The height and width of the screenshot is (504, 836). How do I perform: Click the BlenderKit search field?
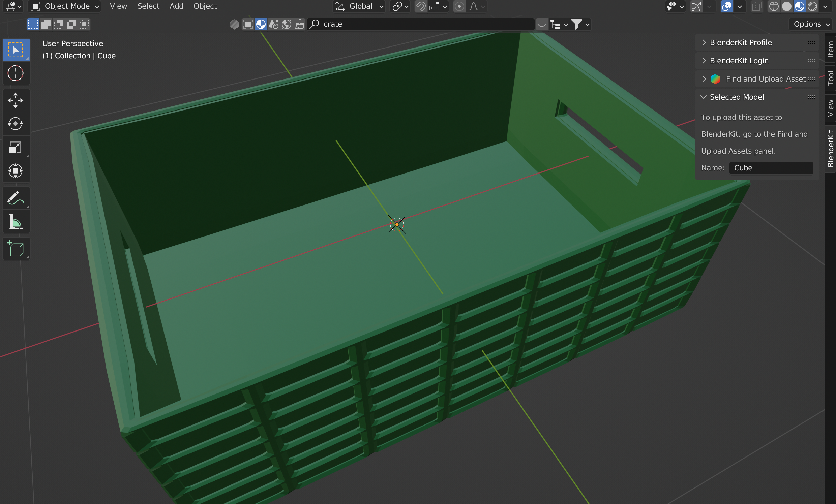(421, 24)
